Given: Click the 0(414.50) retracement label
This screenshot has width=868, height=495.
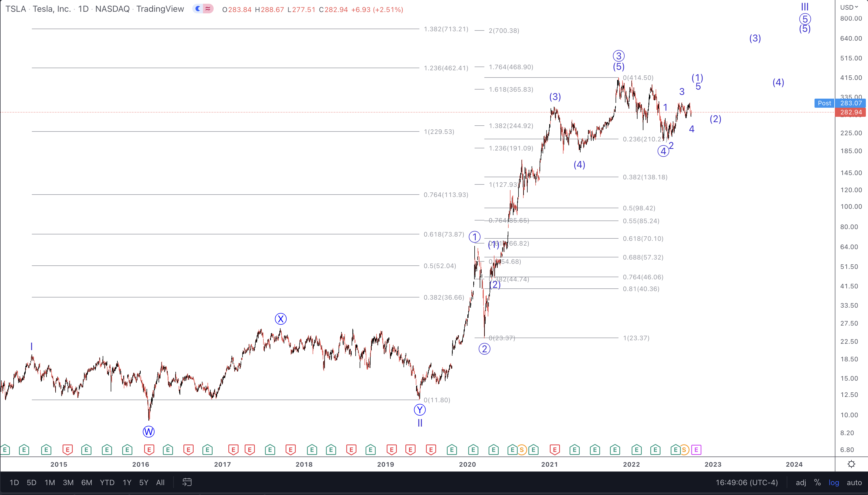Looking at the screenshot, I should pyautogui.click(x=638, y=78).
